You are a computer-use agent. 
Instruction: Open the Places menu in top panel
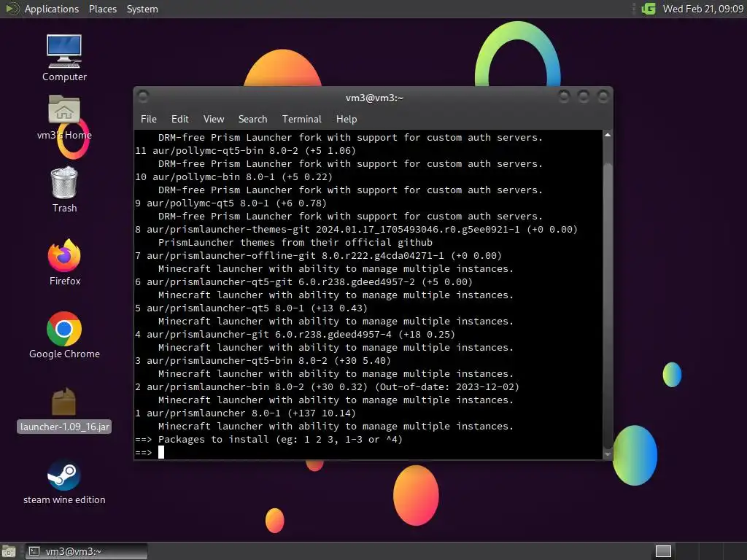pyautogui.click(x=102, y=9)
